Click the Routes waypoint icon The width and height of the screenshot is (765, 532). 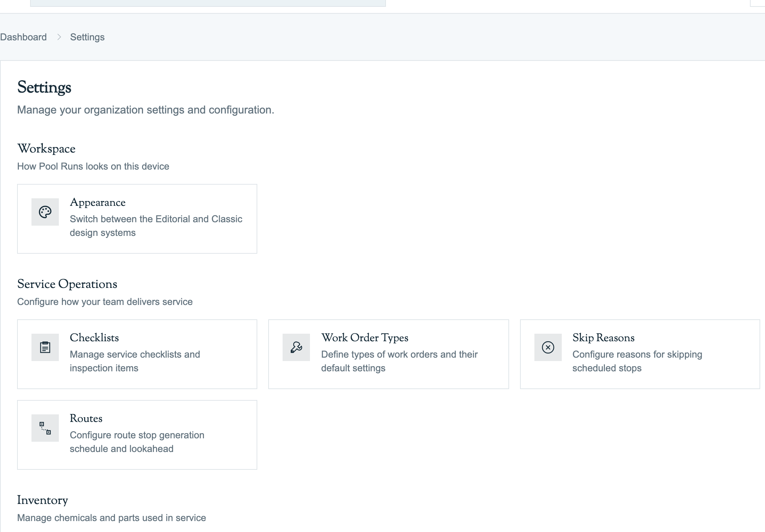point(45,428)
